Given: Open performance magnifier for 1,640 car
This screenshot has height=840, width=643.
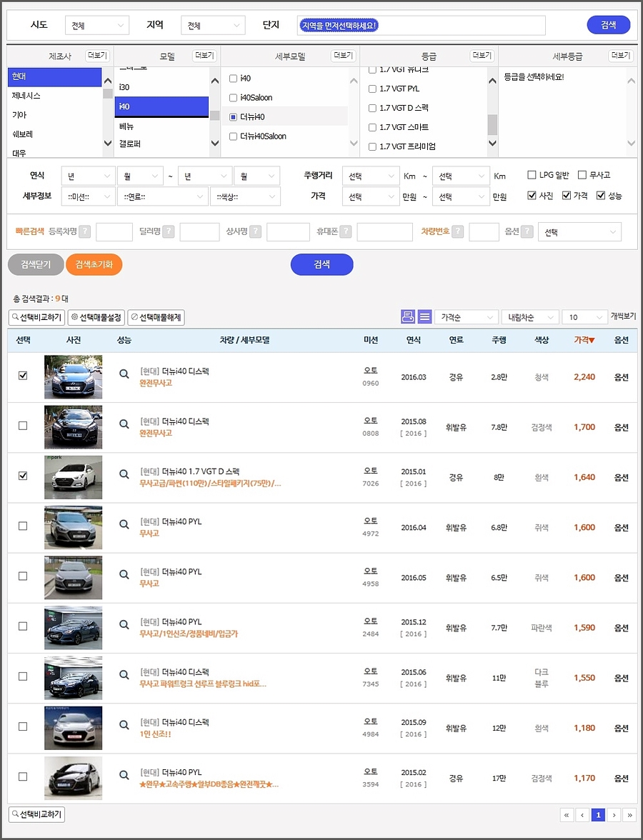Looking at the screenshot, I should 124,474.
